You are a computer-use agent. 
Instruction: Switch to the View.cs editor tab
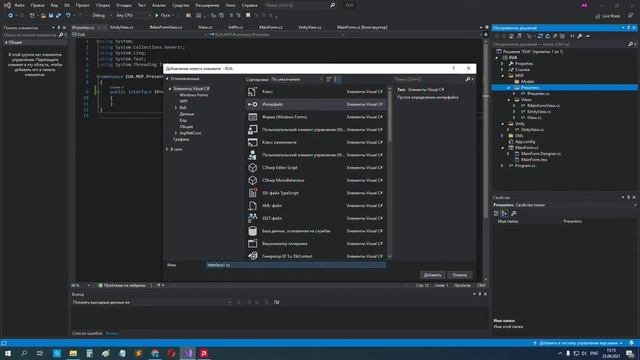pos(205,27)
